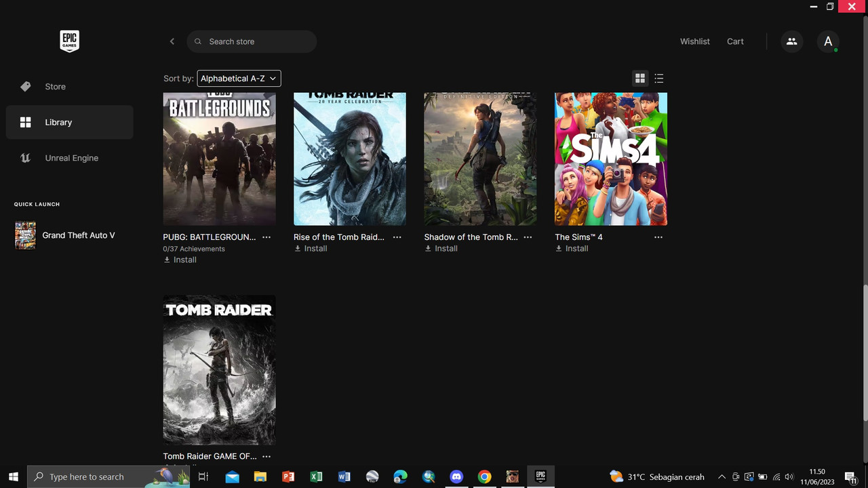
Task: Click the search magnifier icon in store search
Action: coord(198,41)
